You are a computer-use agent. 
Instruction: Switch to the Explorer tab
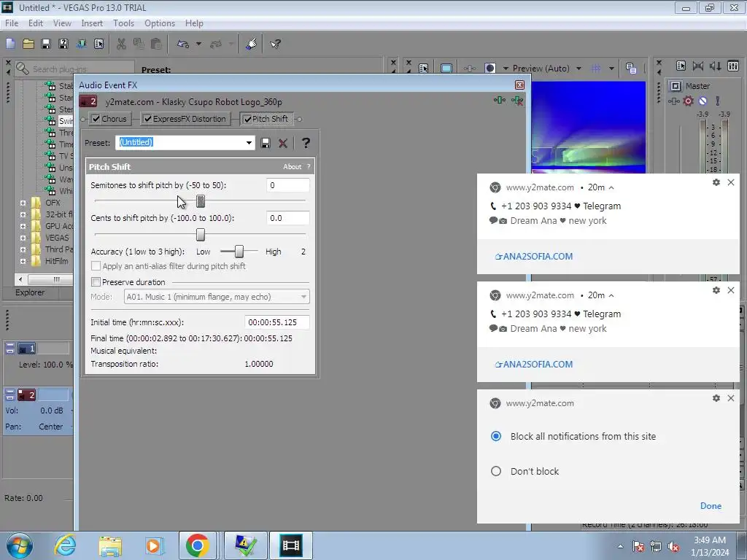[x=30, y=292]
